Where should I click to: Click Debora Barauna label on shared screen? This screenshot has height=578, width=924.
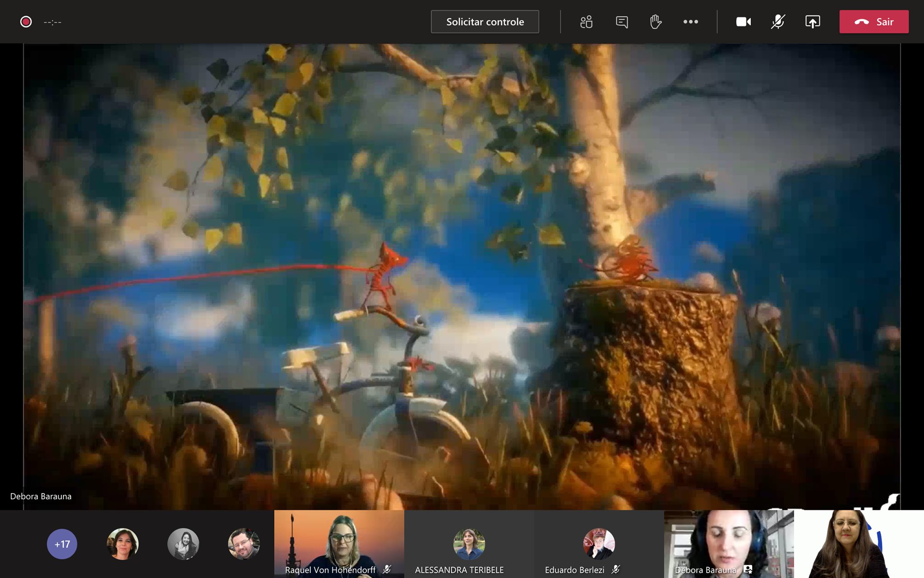(41, 496)
